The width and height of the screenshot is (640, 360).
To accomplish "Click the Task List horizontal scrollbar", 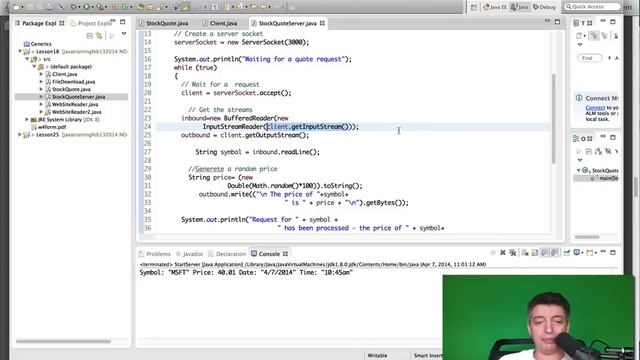I will pyautogui.click(x=587, y=237).
